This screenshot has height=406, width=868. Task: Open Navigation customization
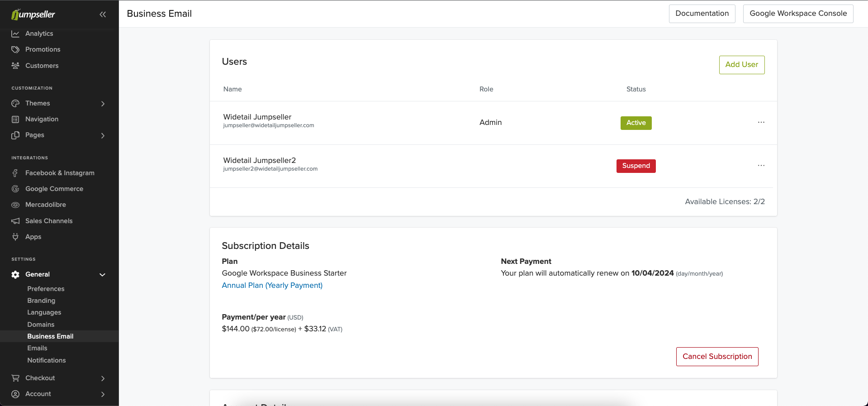[x=42, y=119]
